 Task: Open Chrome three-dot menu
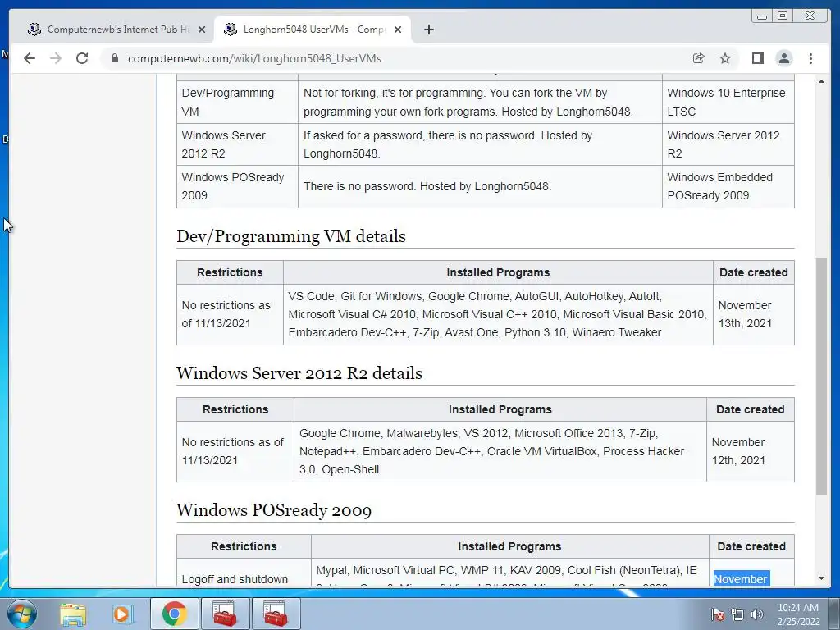(810, 58)
